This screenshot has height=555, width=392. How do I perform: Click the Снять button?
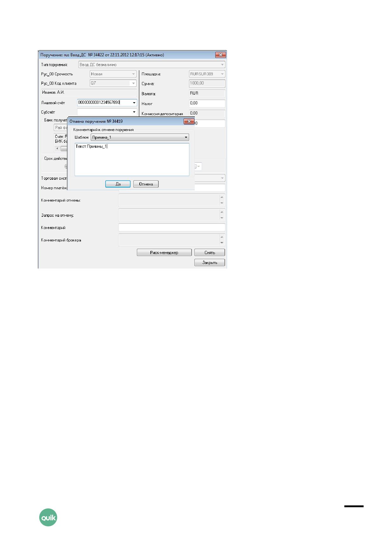click(x=210, y=253)
